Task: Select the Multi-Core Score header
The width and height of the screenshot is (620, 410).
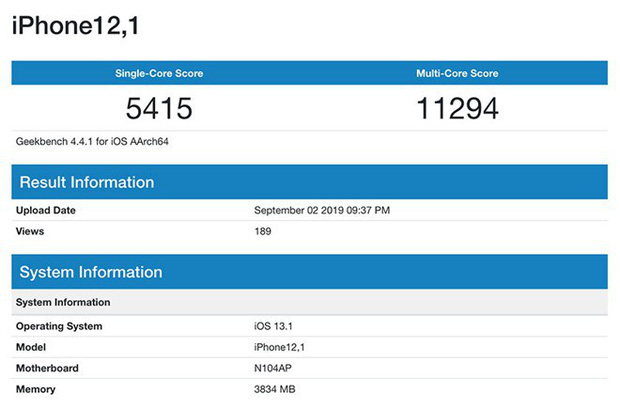Action: (x=456, y=73)
